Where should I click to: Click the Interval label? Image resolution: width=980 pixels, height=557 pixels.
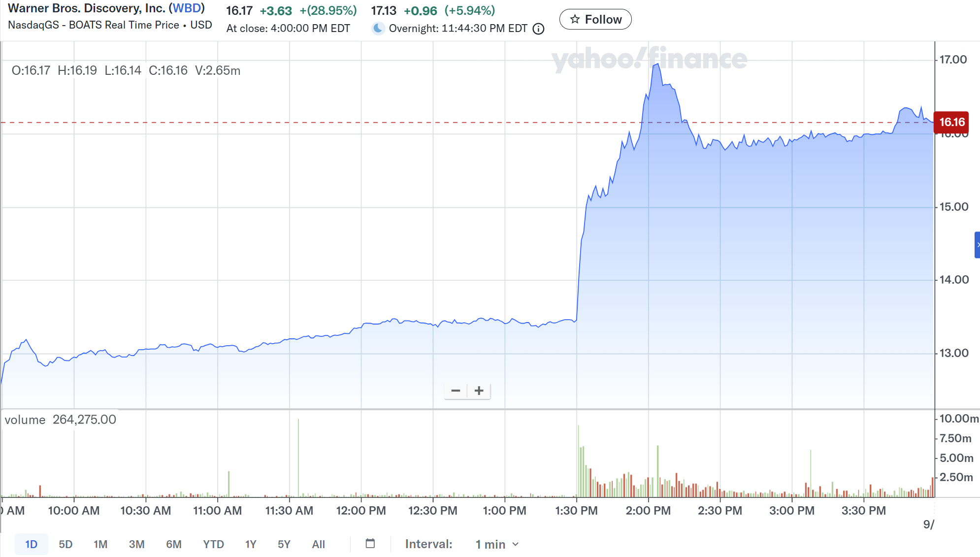(428, 544)
